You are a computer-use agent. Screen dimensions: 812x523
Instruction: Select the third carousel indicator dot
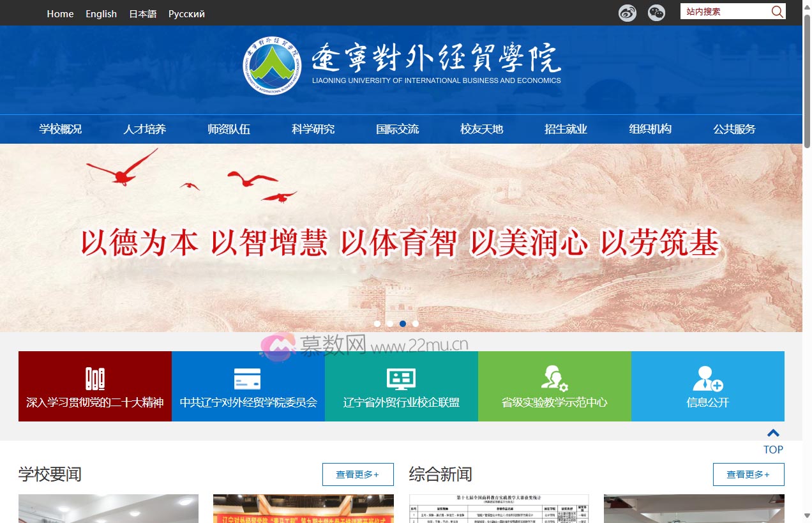point(402,324)
